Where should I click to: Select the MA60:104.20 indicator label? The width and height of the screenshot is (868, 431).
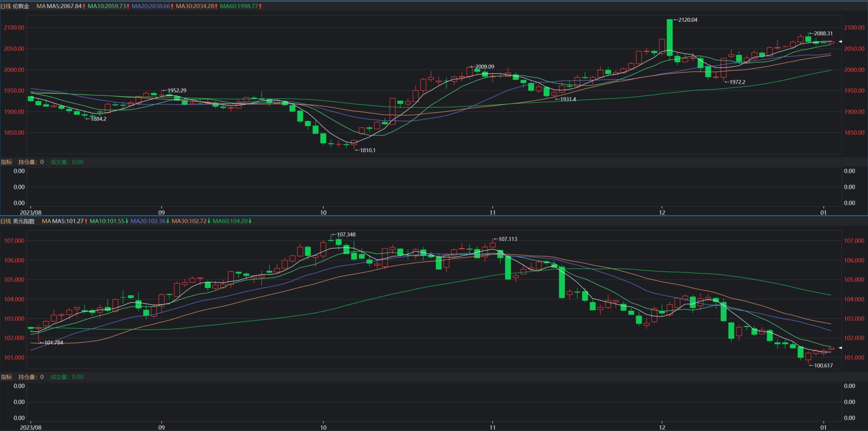(x=232, y=221)
